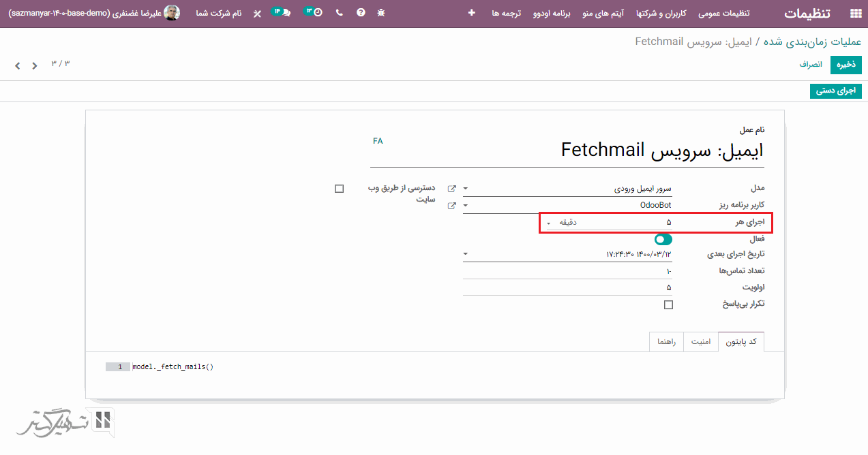Check the دسترسی از طریق وب سایت checkbox

[x=340, y=189]
